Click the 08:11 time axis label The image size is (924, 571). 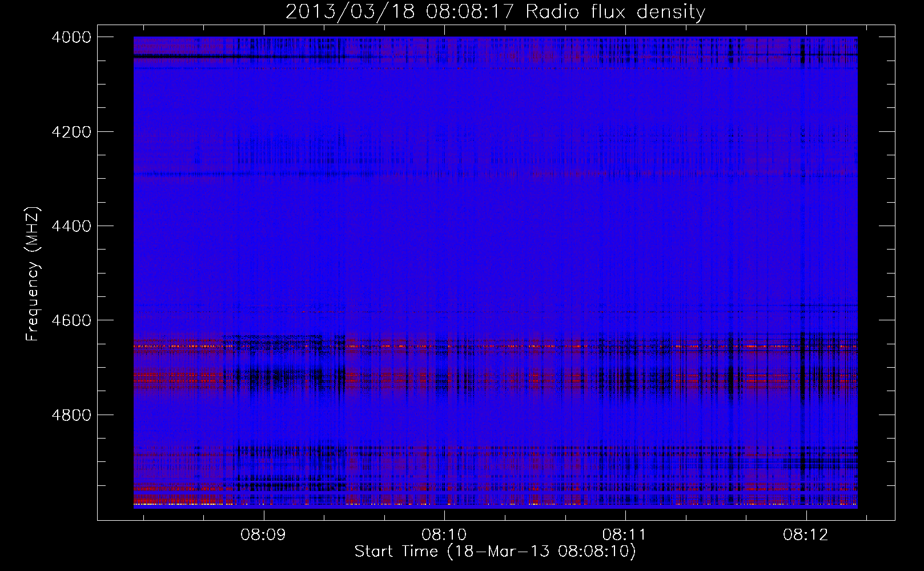[625, 535]
